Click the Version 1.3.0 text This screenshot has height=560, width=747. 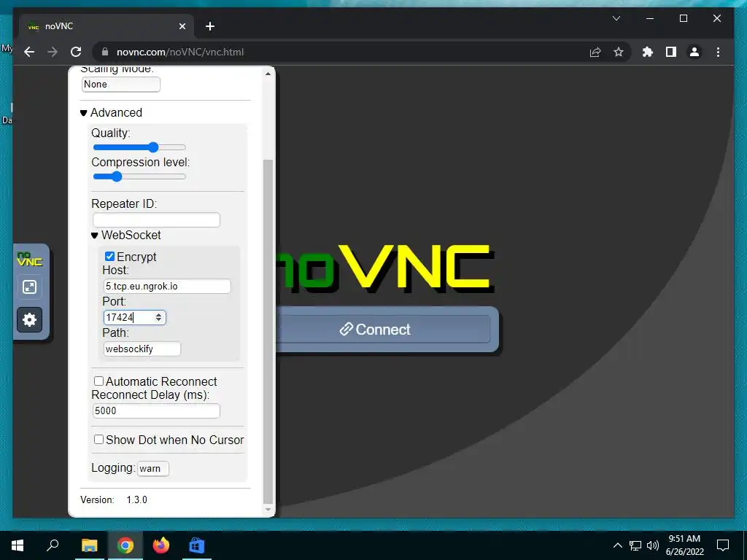[x=114, y=499]
